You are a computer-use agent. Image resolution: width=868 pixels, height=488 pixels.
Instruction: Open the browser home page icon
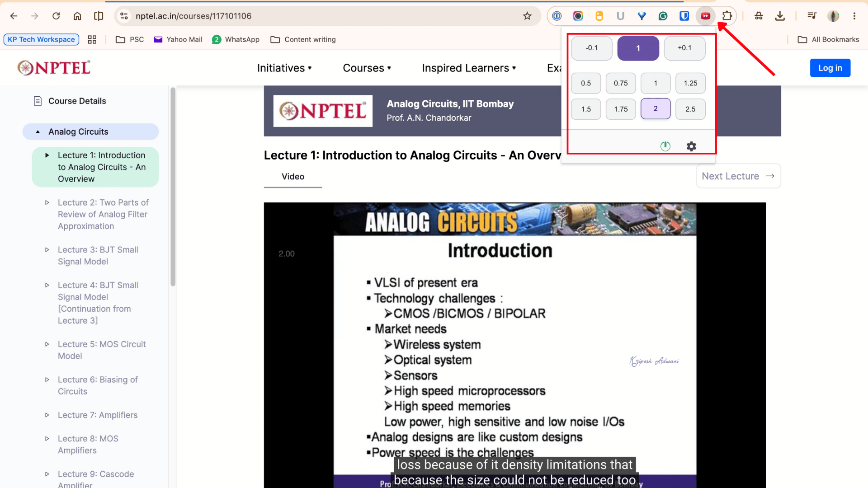[77, 16]
